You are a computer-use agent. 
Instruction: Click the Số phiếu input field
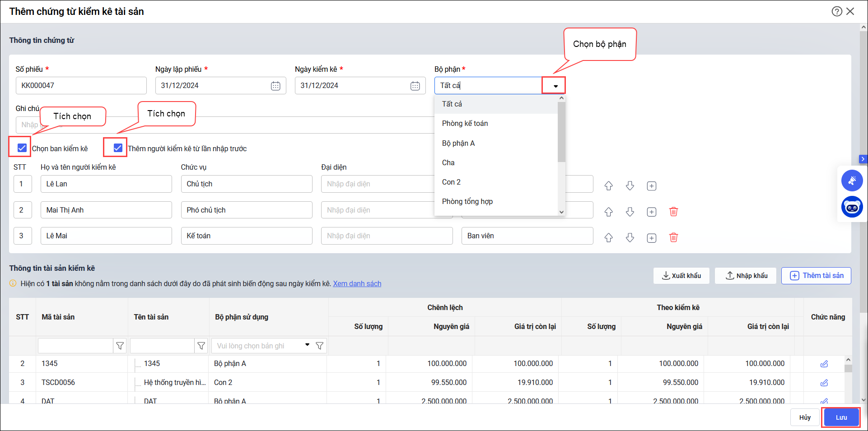tap(81, 86)
